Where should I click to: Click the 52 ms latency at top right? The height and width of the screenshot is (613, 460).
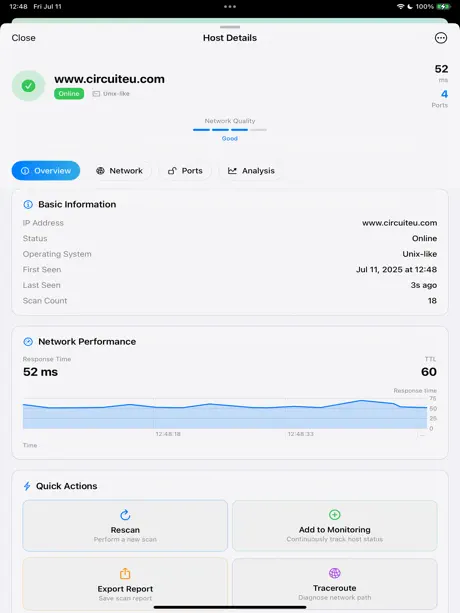pyautogui.click(x=441, y=72)
